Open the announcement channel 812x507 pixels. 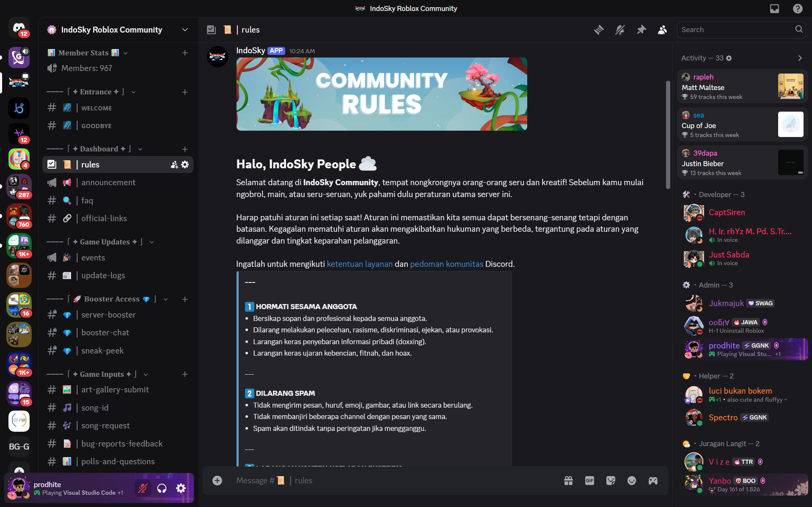(118, 182)
